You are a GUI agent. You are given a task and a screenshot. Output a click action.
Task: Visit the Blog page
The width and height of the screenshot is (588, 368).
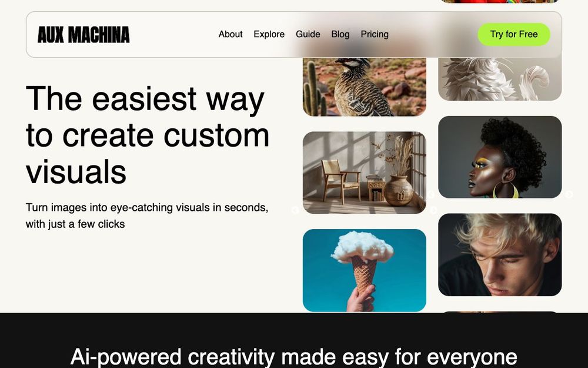[340, 34]
